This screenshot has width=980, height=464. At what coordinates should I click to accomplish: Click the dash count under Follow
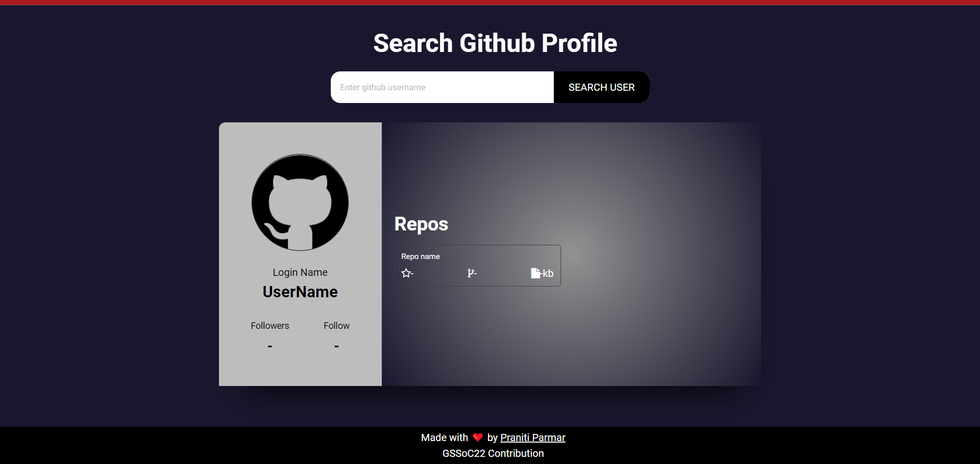click(x=336, y=347)
